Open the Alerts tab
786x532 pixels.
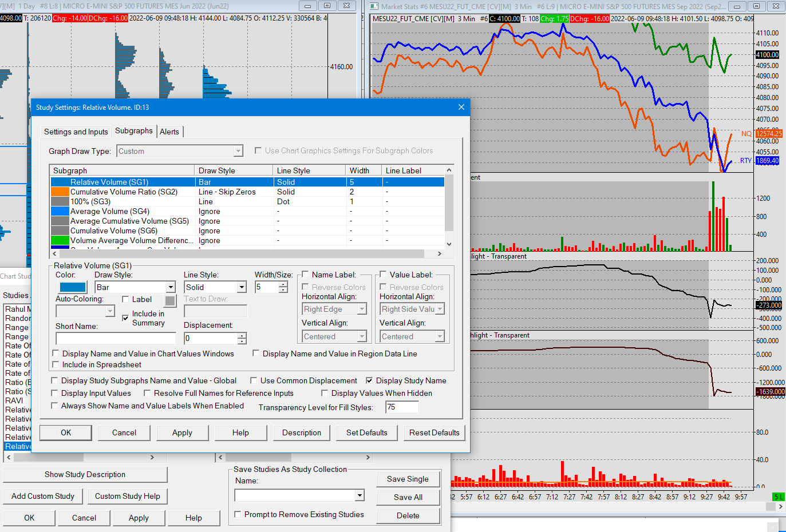[169, 132]
